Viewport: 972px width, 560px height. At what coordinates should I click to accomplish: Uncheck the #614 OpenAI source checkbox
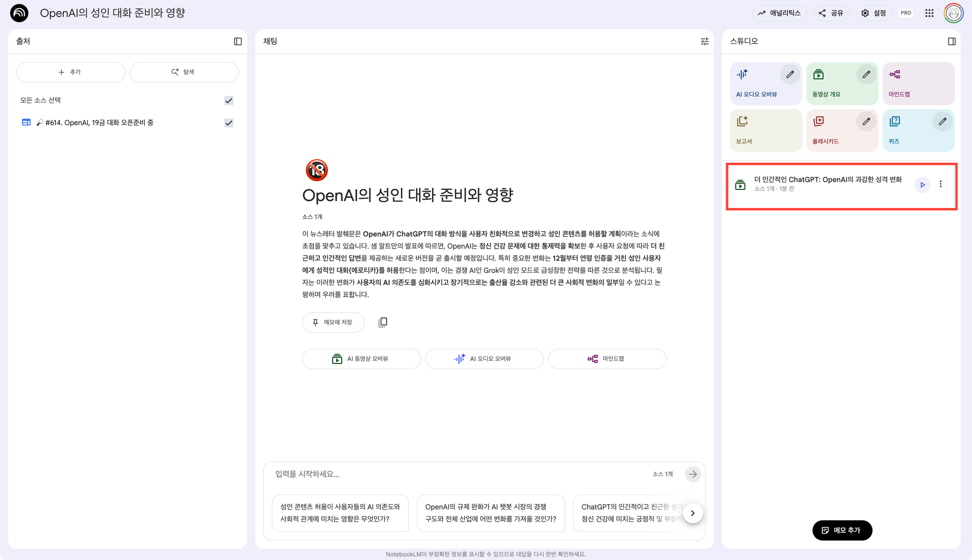tap(228, 123)
